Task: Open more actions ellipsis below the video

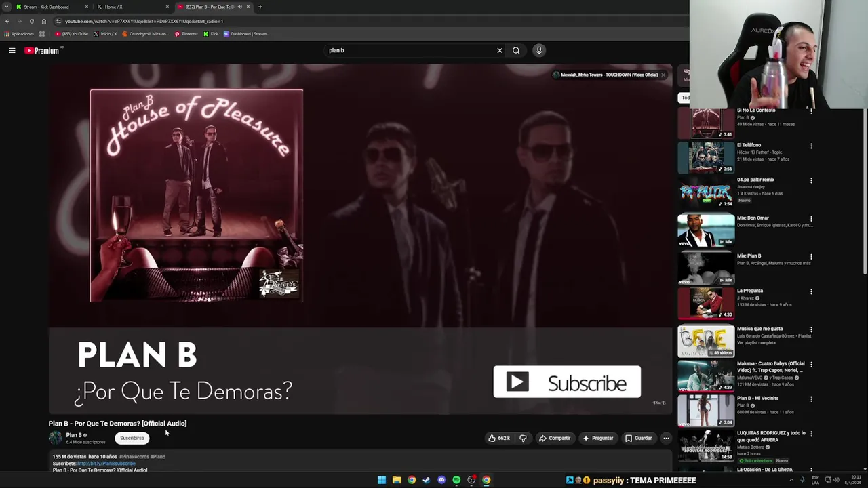Action: [x=666, y=438]
